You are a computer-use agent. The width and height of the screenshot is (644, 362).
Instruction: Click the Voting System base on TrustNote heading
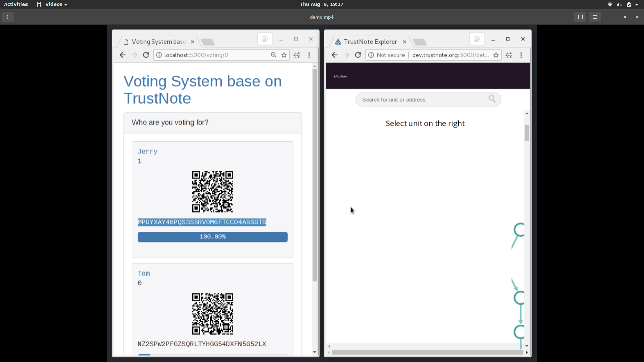tap(203, 90)
